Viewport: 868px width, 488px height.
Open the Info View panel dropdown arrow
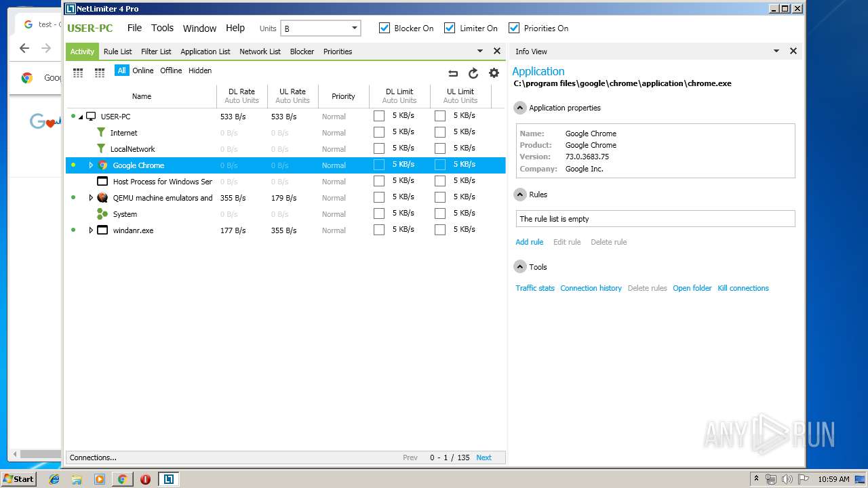click(x=776, y=51)
